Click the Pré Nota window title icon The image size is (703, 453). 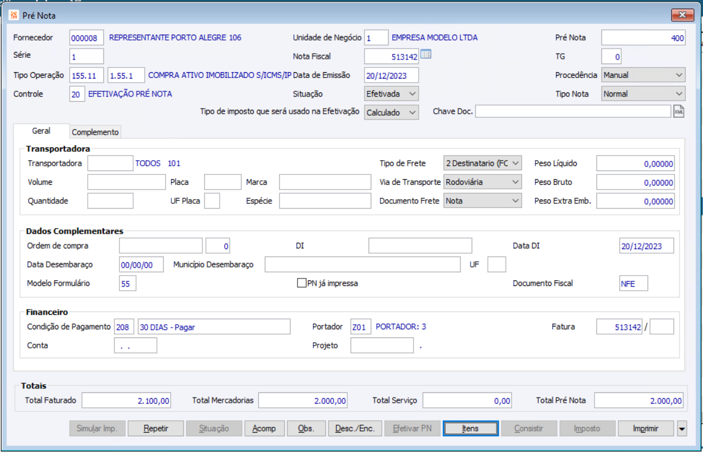pyautogui.click(x=14, y=15)
